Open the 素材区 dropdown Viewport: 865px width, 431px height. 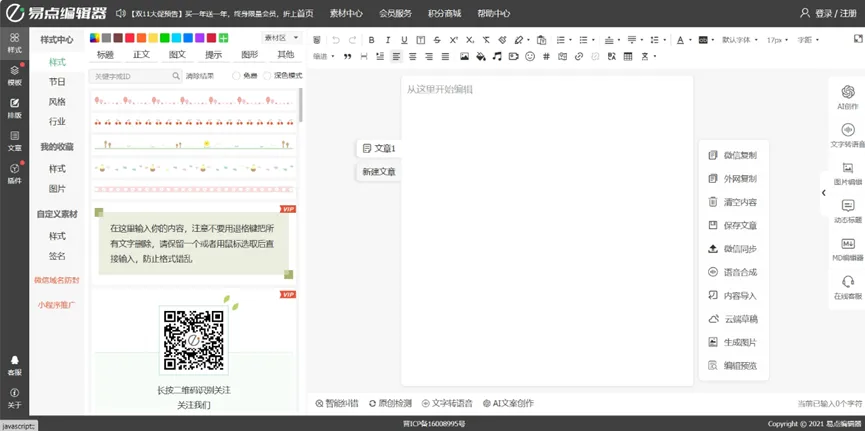pos(280,38)
